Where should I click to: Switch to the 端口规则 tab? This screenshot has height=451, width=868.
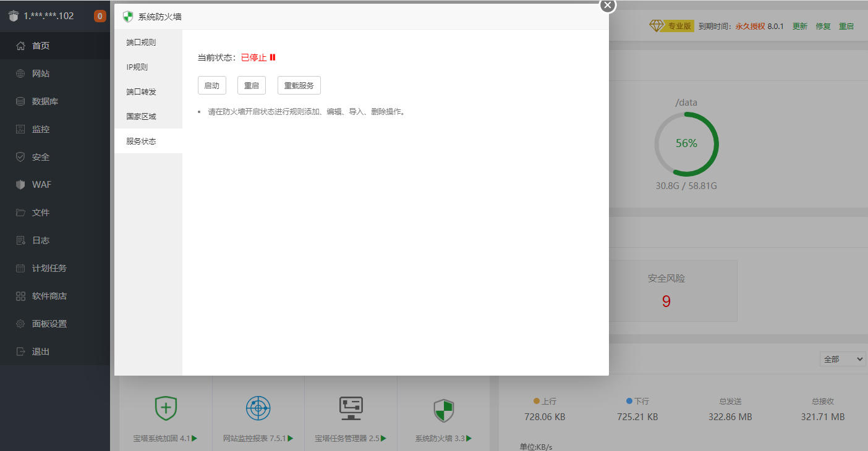pos(148,42)
